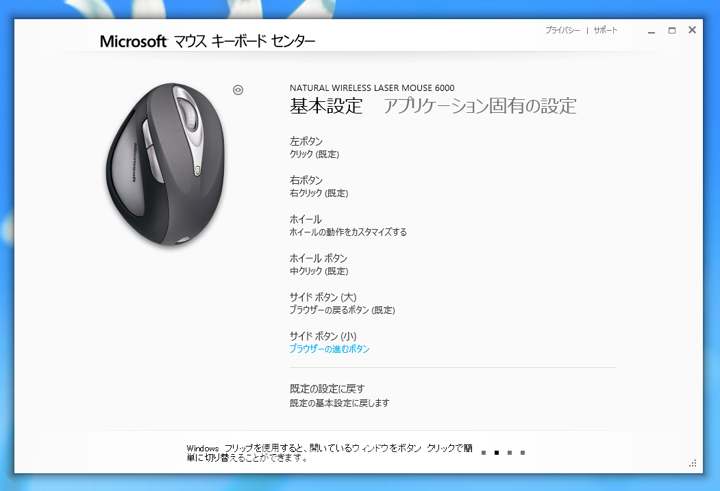Minimize the Mouse and Keyboard Center window
The height and width of the screenshot is (491, 720).
[x=651, y=31]
